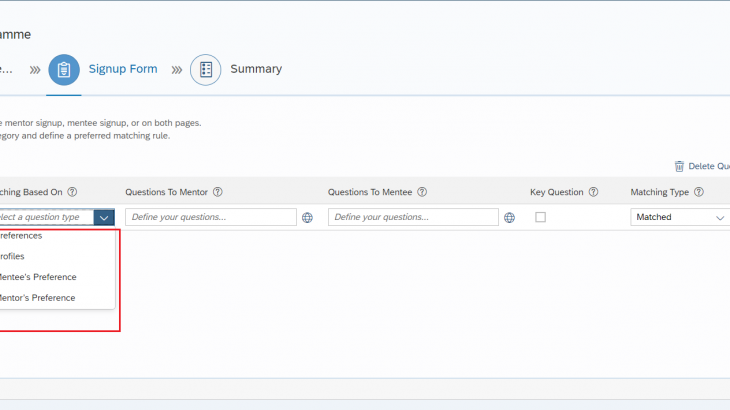Tick the Key Question checkbox
730x410 pixels.
click(x=540, y=217)
